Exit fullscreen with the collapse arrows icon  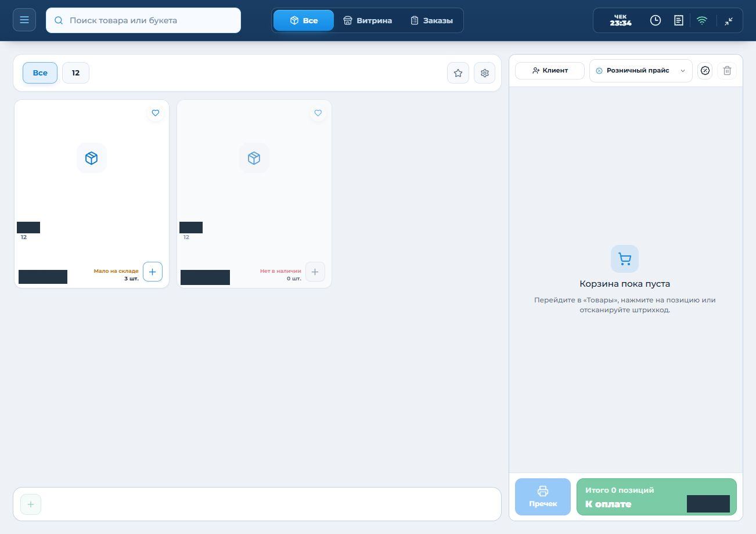click(729, 20)
